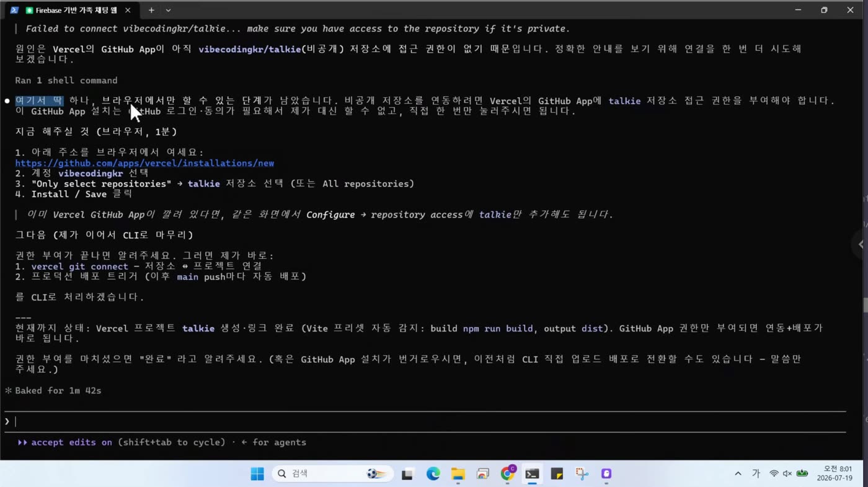The height and width of the screenshot is (487, 868).
Task: Click the taskbar search box
Action: coord(333,474)
